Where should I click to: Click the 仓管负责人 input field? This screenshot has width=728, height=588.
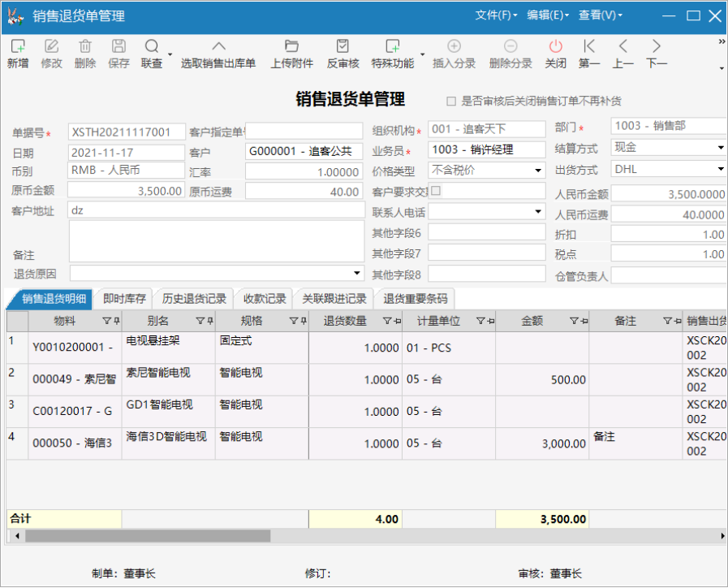[669, 275]
